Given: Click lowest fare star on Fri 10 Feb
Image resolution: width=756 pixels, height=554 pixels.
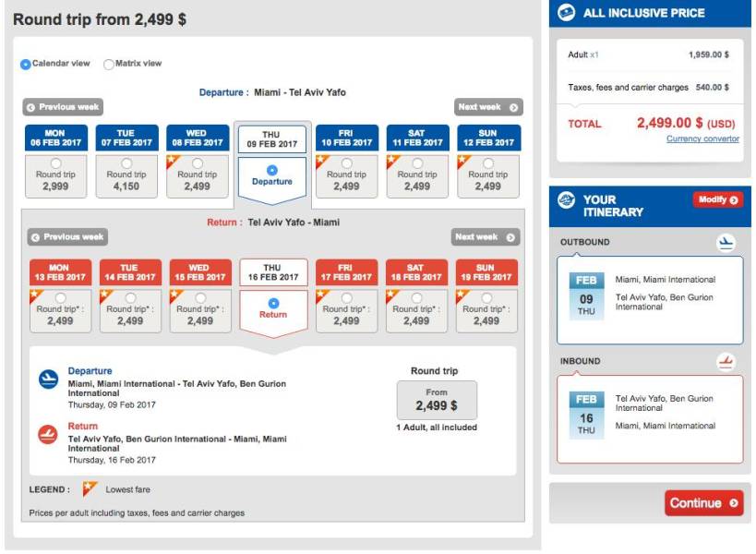Looking at the screenshot, I should [x=321, y=161].
